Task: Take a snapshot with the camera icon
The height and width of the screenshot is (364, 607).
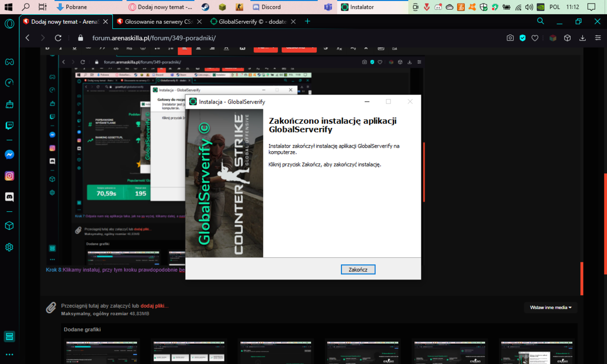Action: (x=510, y=38)
